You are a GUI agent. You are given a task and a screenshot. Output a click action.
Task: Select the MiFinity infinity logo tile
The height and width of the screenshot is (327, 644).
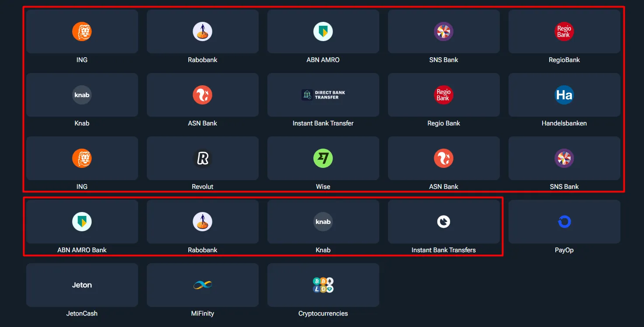tap(202, 285)
